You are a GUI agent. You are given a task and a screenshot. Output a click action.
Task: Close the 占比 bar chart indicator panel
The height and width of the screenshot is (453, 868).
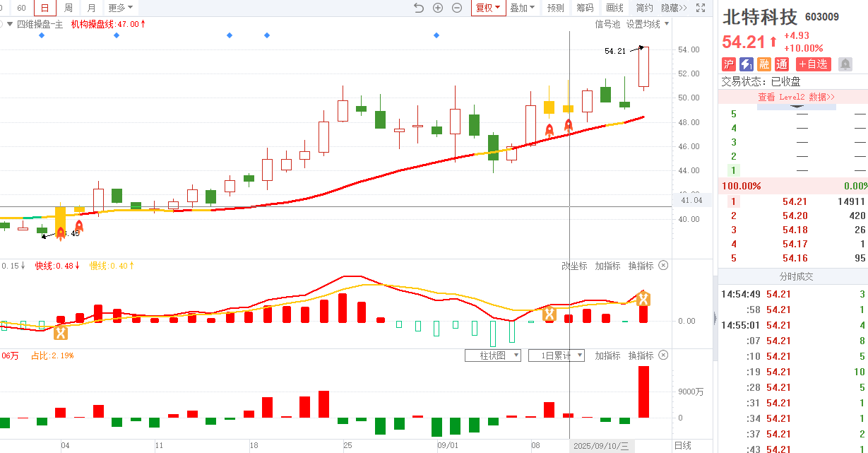point(663,355)
